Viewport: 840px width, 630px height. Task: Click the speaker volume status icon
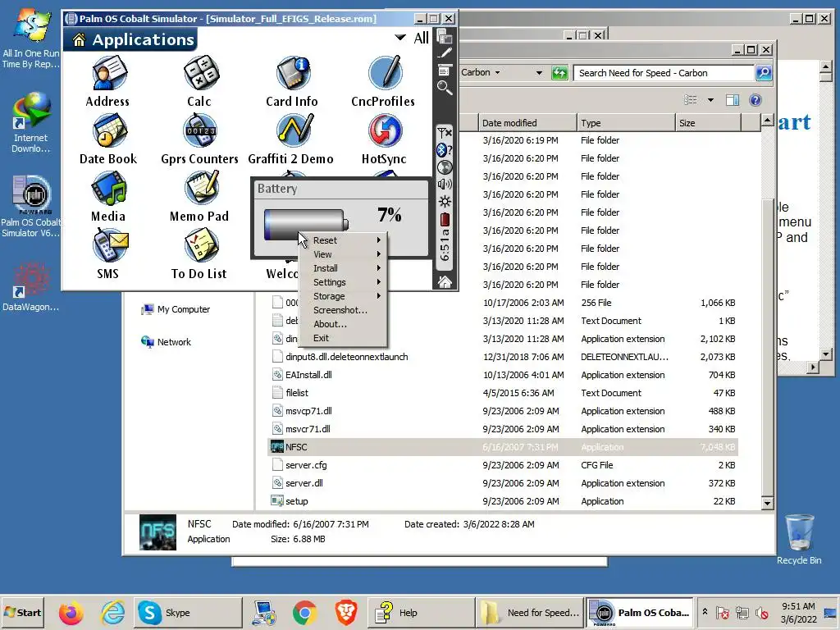444,185
